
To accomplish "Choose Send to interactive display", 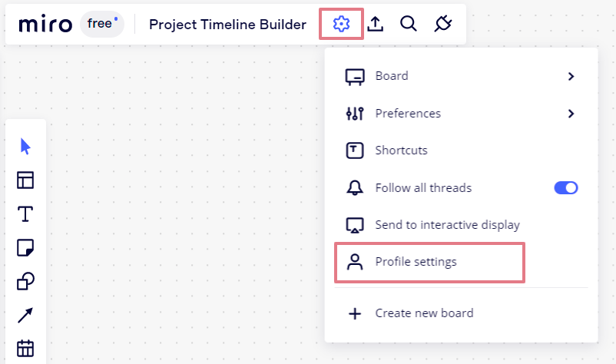I will (x=447, y=225).
